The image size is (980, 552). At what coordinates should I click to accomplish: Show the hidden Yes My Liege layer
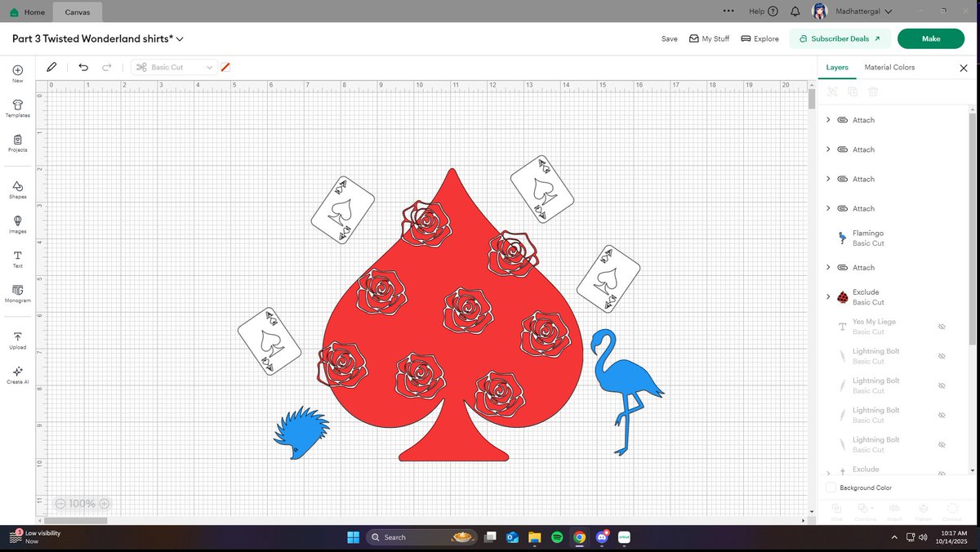pos(942,327)
